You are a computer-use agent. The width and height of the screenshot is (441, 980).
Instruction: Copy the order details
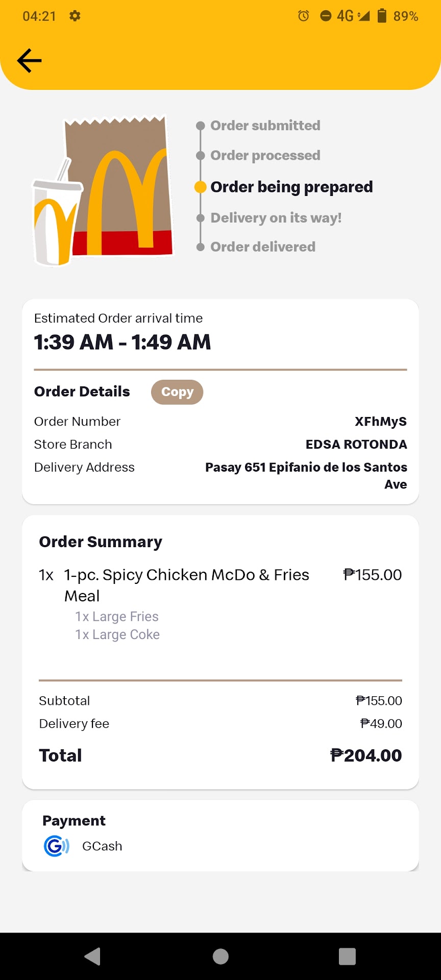tap(177, 392)
